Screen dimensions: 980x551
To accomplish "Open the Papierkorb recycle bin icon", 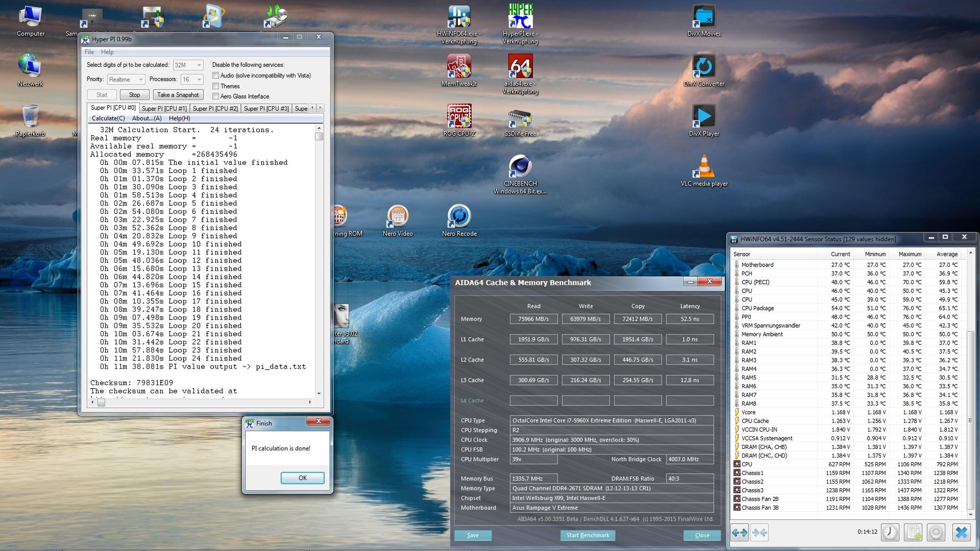I will click(x=30, y=121).
